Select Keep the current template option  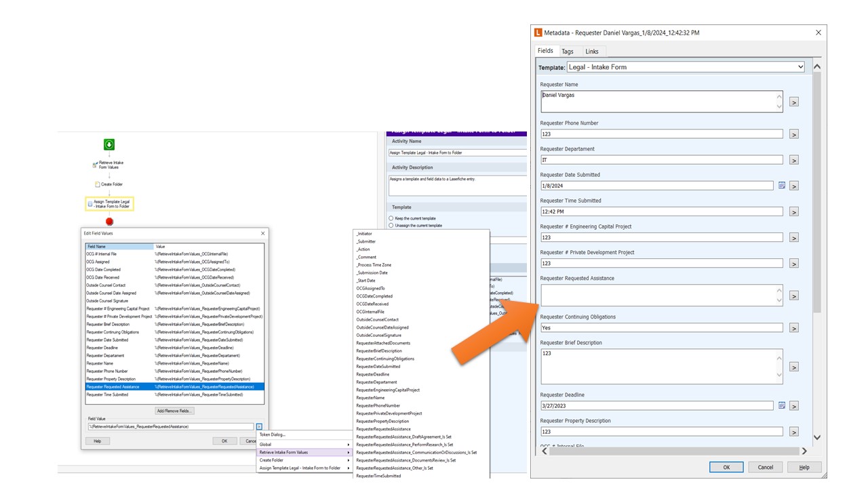[x=391, y=218]
